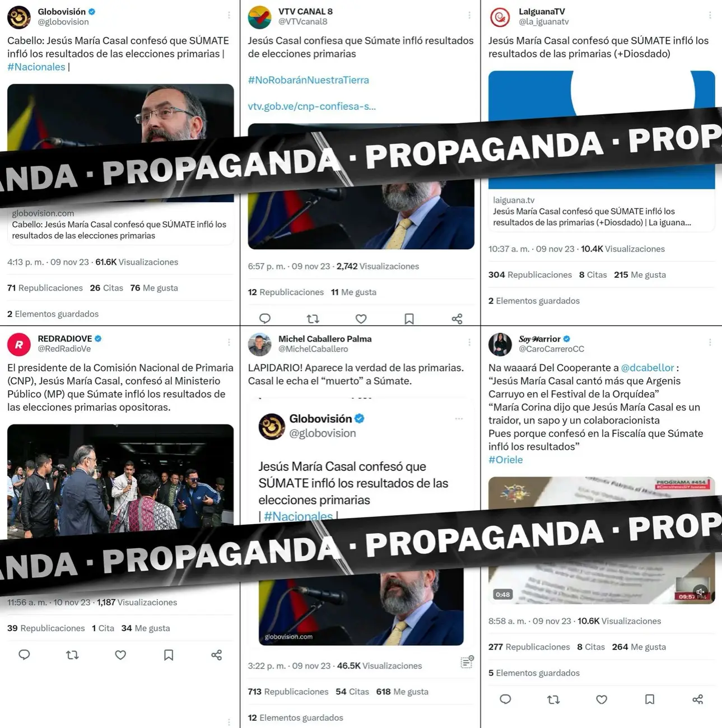Bookmark the REDRADIOVE tweet

(x=169, y=655)
